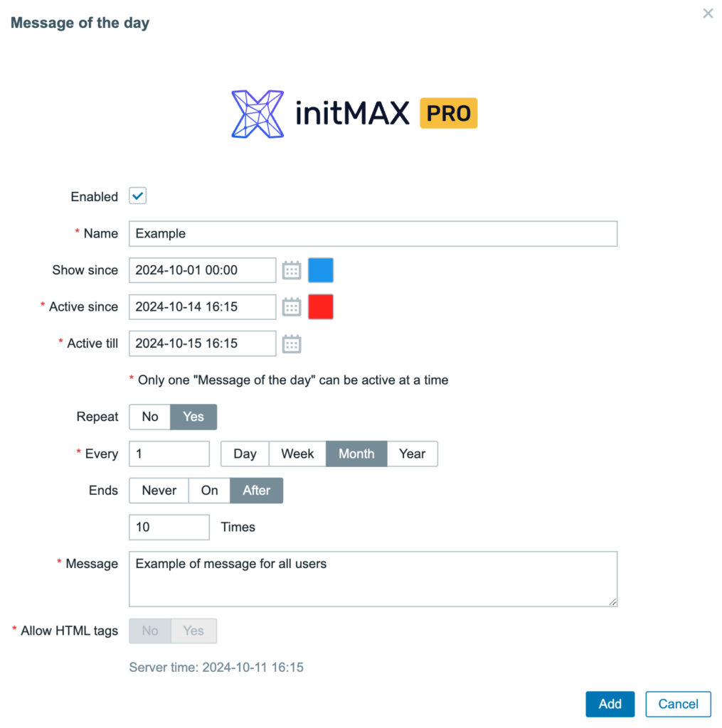Open the red Active since color swatch
The height and width of the screenshot is (728, 722).
point(321,307)
